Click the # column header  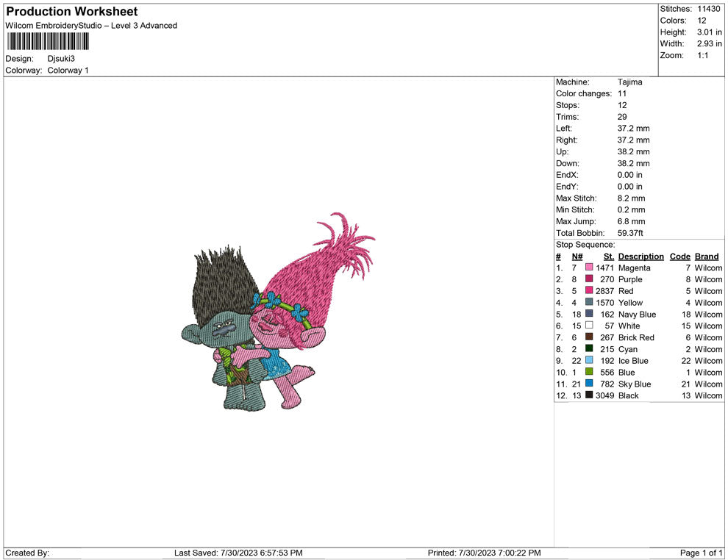tap(559, 256)
